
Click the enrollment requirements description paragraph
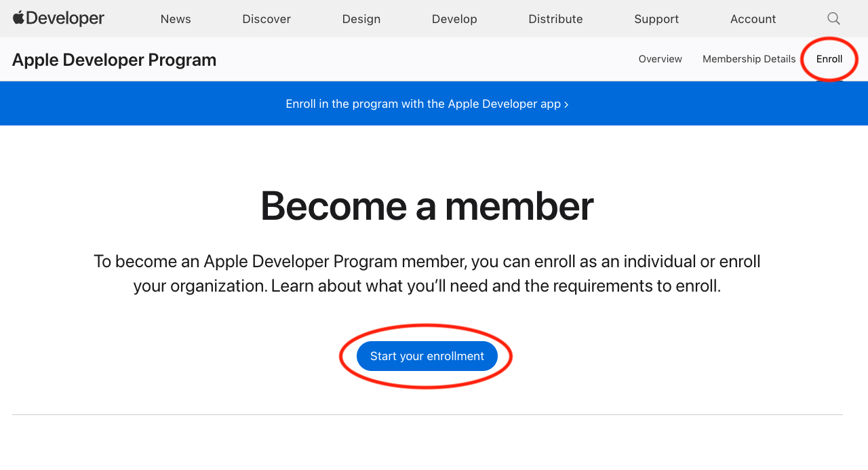coord(427,273)
